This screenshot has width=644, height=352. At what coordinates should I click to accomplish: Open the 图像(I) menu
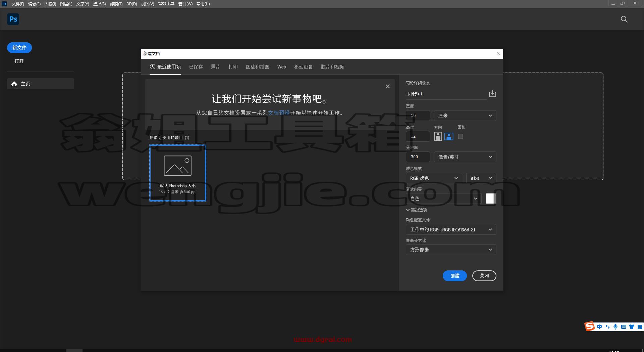click(x=50, y=4)
